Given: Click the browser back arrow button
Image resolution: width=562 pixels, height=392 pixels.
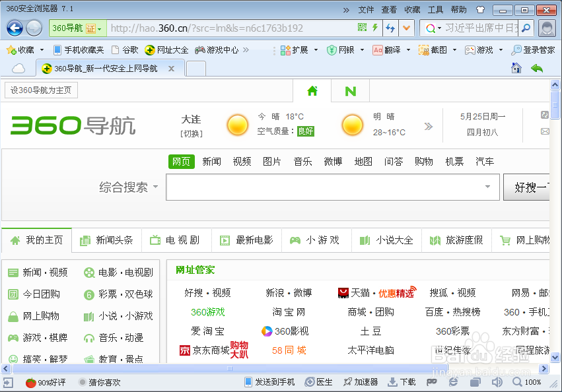Looking at the screenshot, I should [15, 28].
